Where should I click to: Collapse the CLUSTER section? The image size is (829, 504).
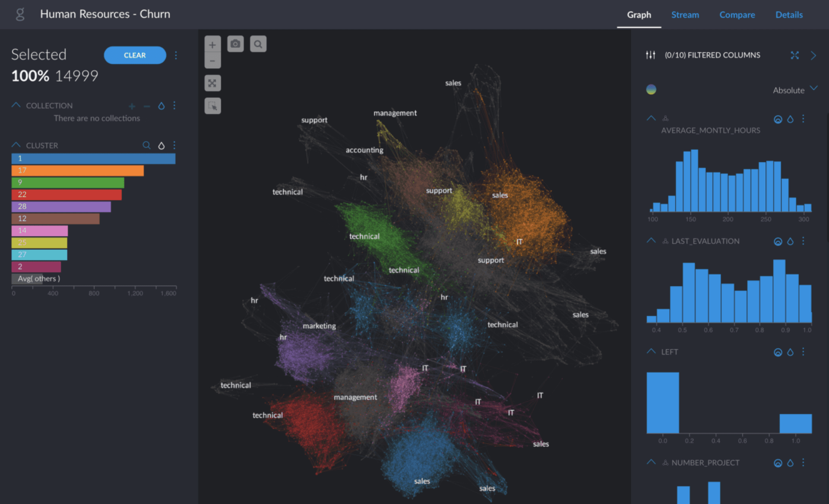click(16, 145)
